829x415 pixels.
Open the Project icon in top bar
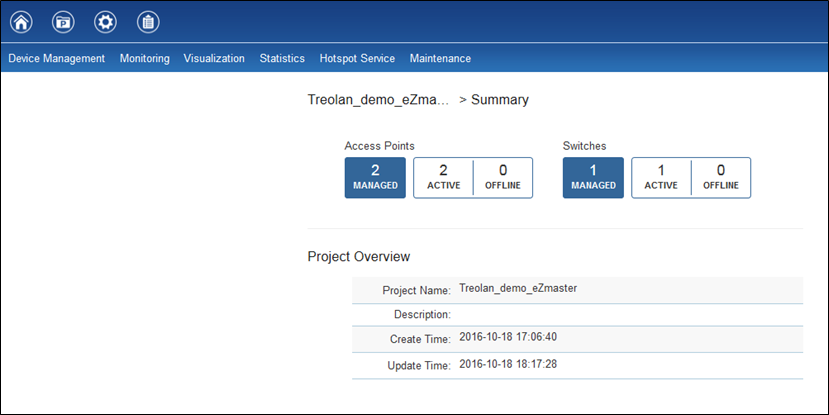(63, 22)
